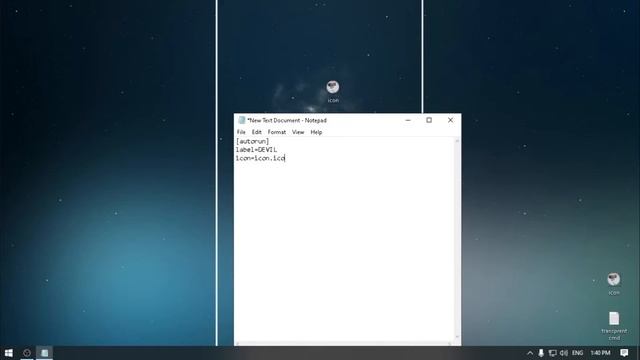640x360 pixels.
Task: Select the transparent cmd file on desktop
Action: coord(614,326)
